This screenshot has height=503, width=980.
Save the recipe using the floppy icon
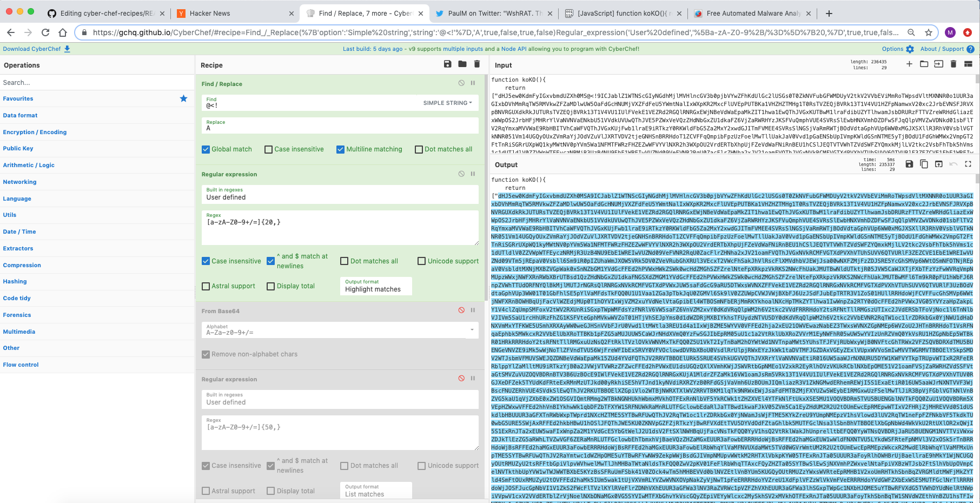click(447, 64)
